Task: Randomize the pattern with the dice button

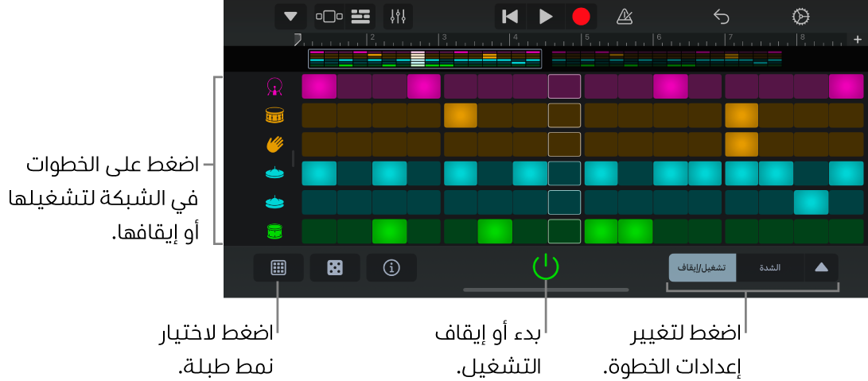Action: [x=335, y=268]
